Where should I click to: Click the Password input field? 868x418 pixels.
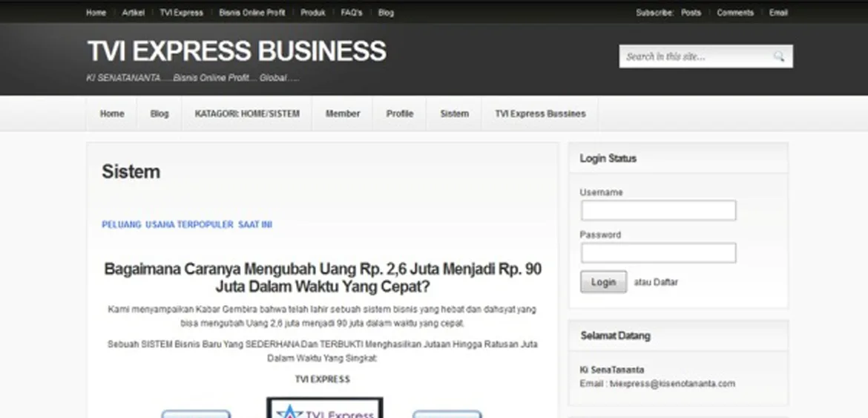pyautogui.click(x=659, y=253)
